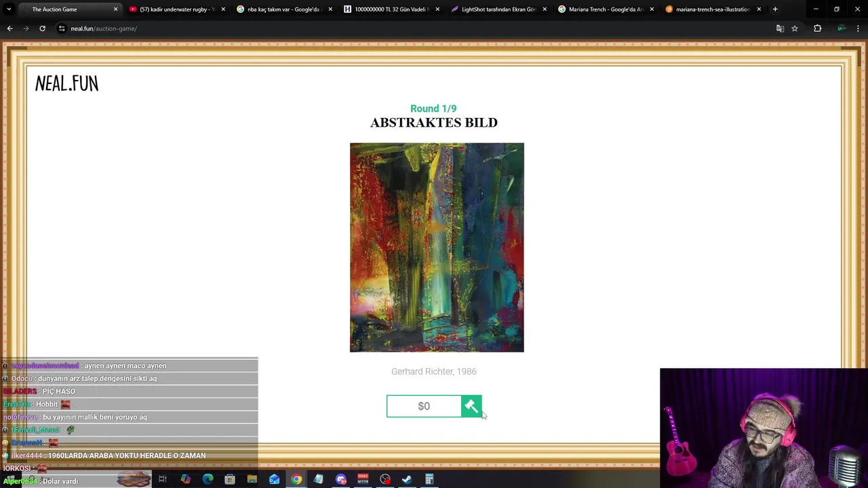Image resolution: width=868 pixels, height=488 pixels.
Task: Click the chat message 'Dolar vardı'
Action: (x=60, y=481)
